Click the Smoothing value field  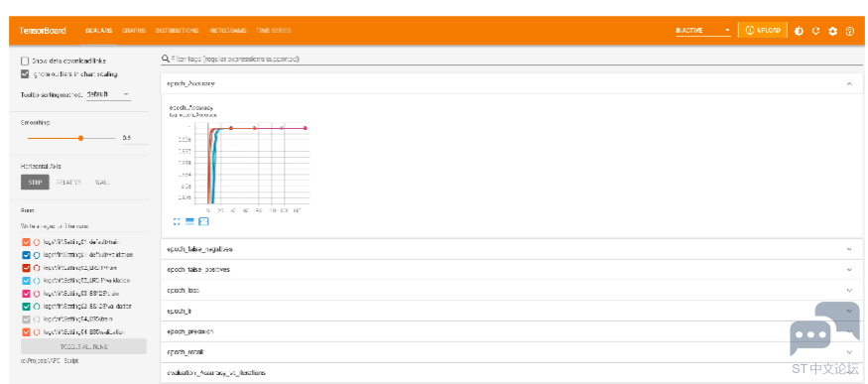click(134, 138)
